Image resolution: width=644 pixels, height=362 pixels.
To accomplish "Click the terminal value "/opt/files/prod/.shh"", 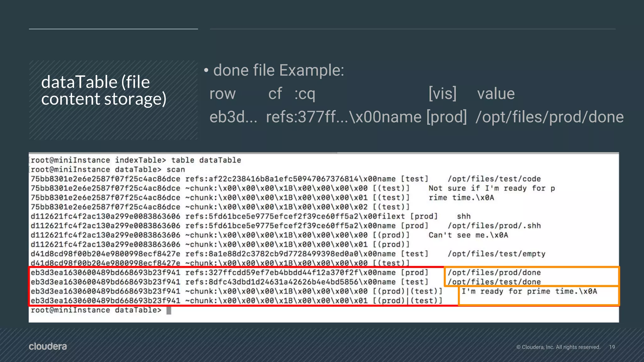I will coord(494,226).
